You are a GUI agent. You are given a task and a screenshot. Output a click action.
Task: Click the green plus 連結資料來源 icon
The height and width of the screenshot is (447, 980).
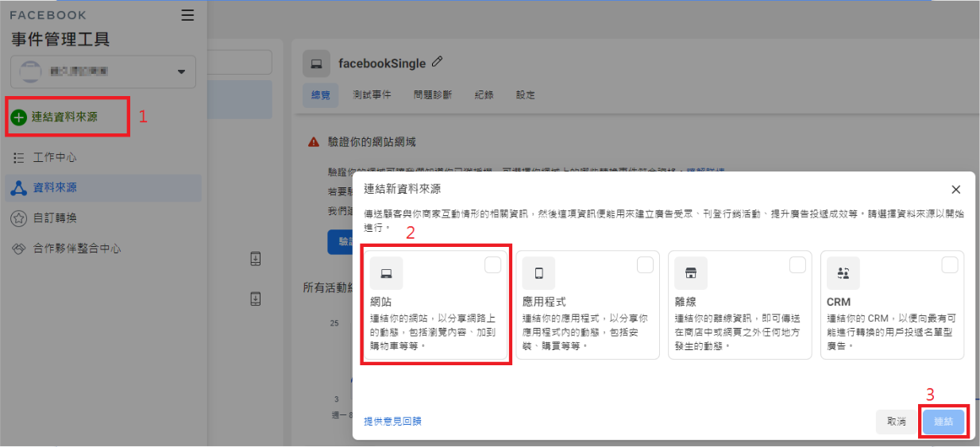point(19,117)
